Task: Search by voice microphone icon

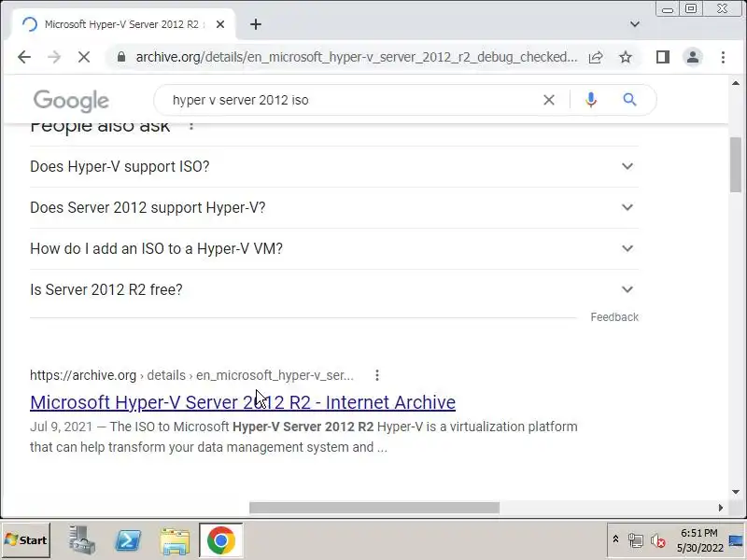Action: [591, 100]
